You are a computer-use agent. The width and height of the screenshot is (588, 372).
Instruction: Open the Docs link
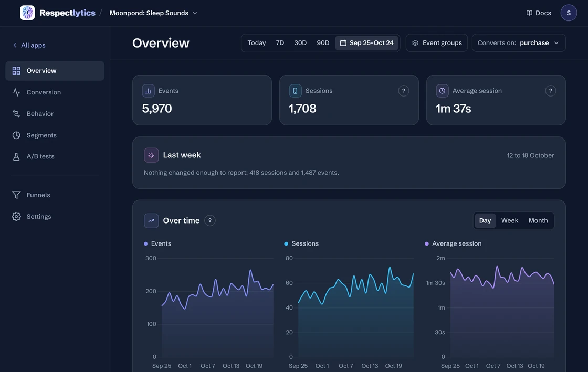[x=539, y=13]
